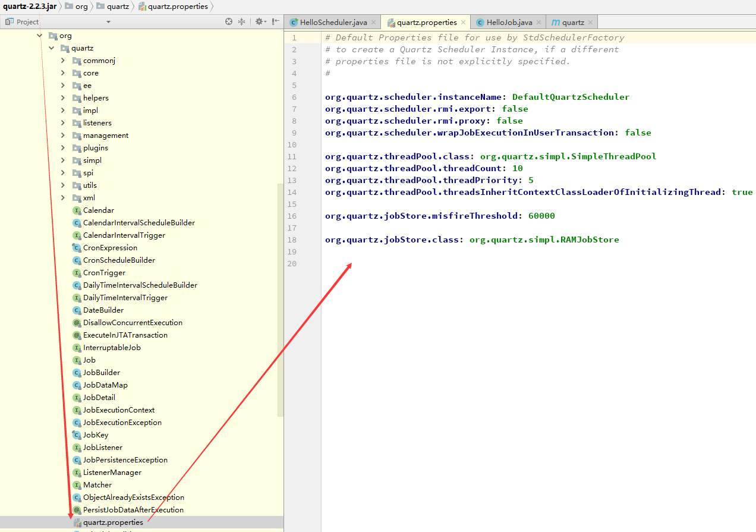Select ListenerManager in the tree
Screen dimensions: 756x532
(x=112, y=473)
